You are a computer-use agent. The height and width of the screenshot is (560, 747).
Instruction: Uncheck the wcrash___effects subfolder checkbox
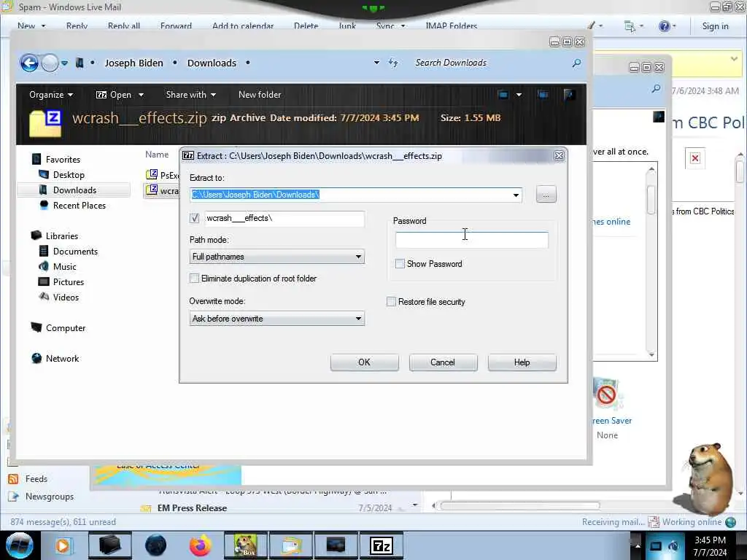tap(194, 218)
